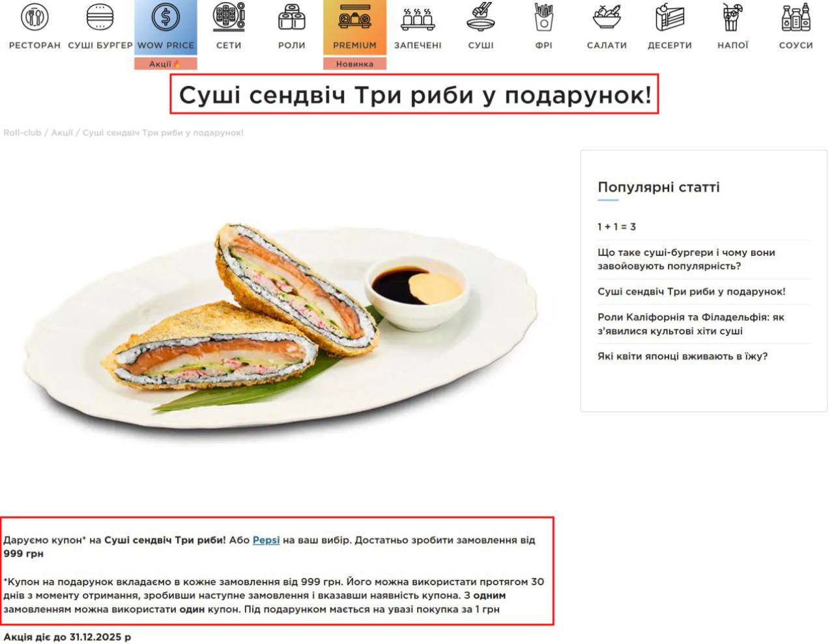Open the Фрі fries icon
834x644 pixels.
pos(543,17)
